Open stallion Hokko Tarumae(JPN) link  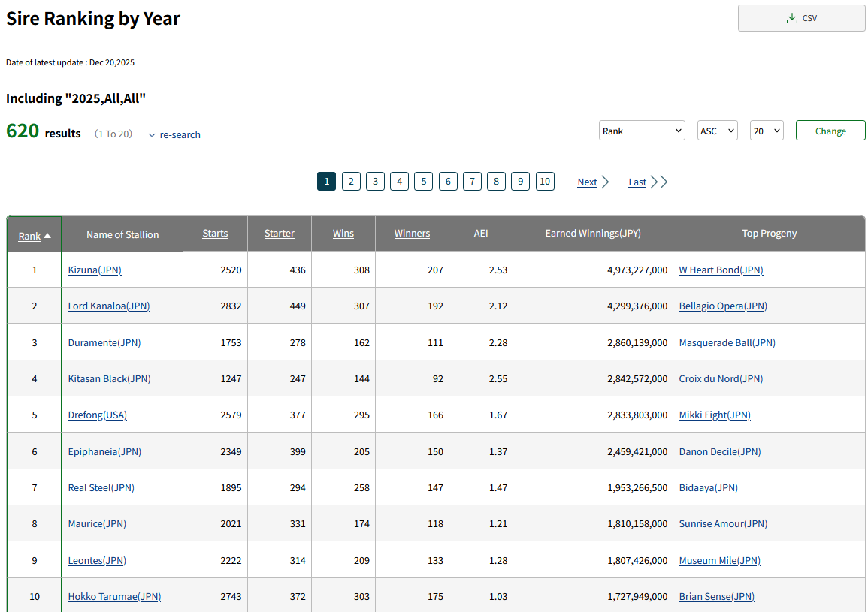tap(114, 597)
